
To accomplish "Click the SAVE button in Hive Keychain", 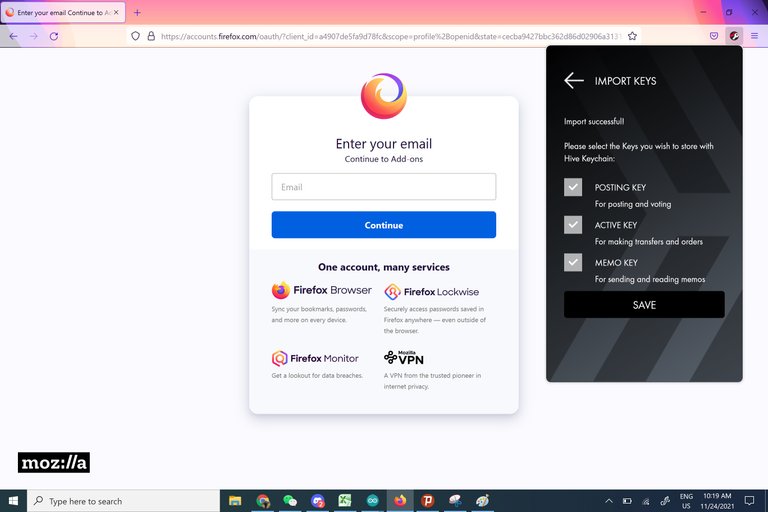I will (x=644, y=305).
